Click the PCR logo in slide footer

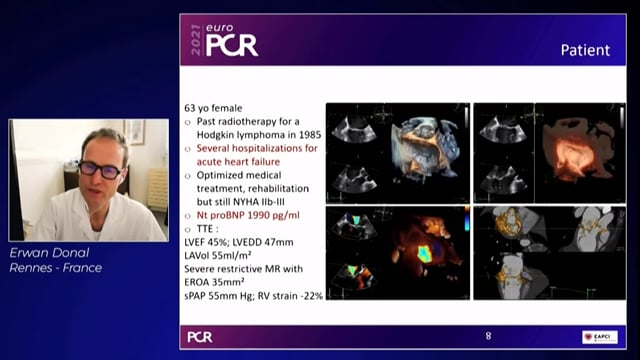pyautogui.click(x=200, y=337)
